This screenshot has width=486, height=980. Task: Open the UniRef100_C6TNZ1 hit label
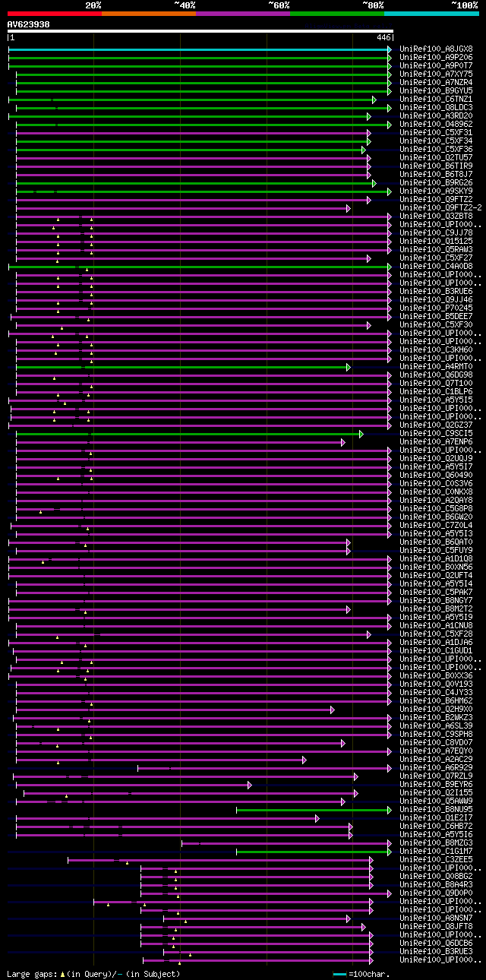(436, 99)
